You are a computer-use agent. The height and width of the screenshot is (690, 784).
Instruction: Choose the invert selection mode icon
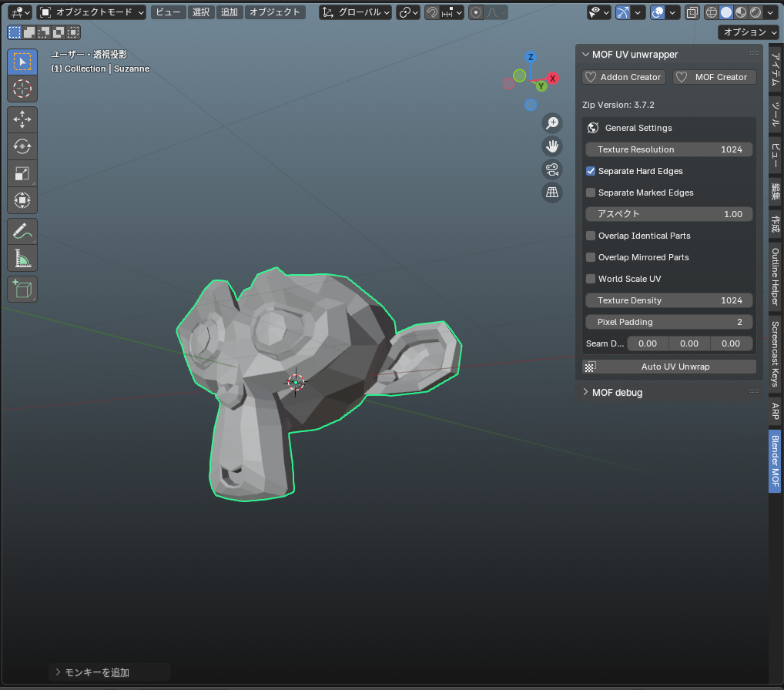point(59,32)
